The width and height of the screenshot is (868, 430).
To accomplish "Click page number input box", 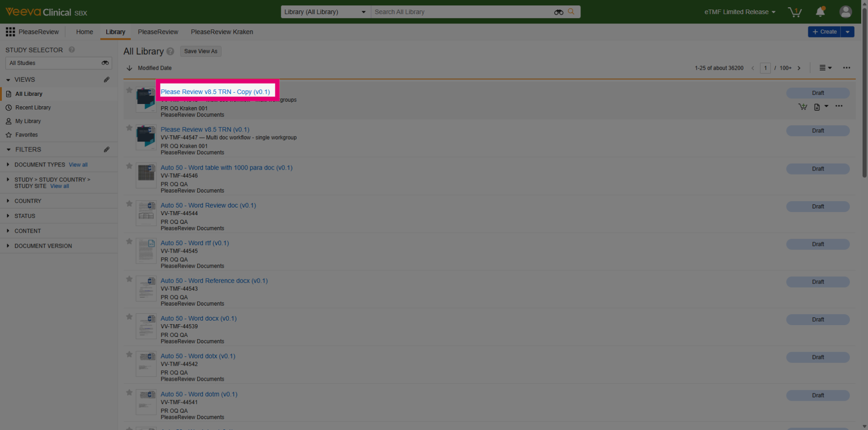I will tap(765, 68).
